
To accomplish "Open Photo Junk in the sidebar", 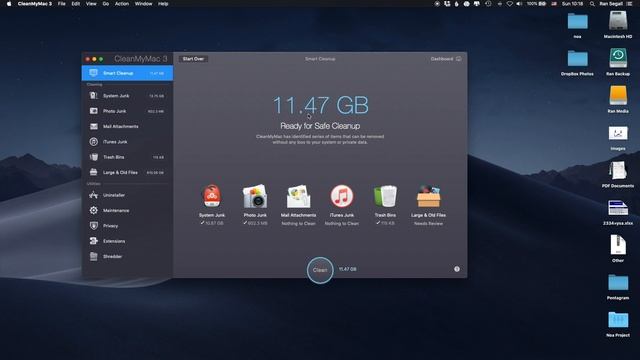I will point(127,111).
